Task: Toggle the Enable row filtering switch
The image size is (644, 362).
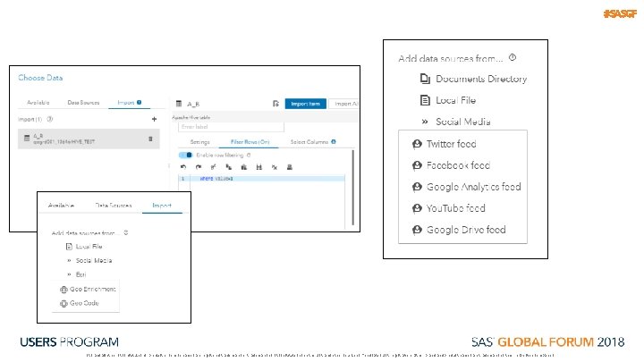Action: pos(185,155)
